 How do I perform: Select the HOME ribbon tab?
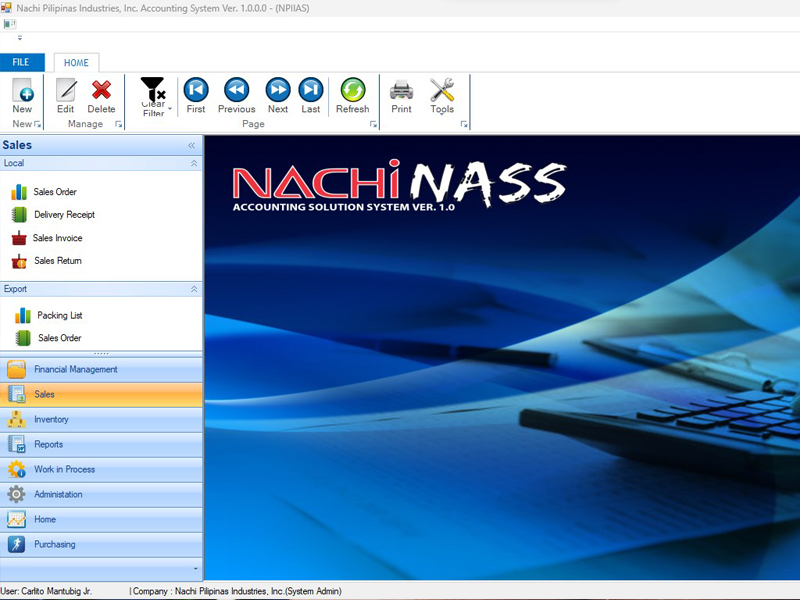tap(76, 62)
